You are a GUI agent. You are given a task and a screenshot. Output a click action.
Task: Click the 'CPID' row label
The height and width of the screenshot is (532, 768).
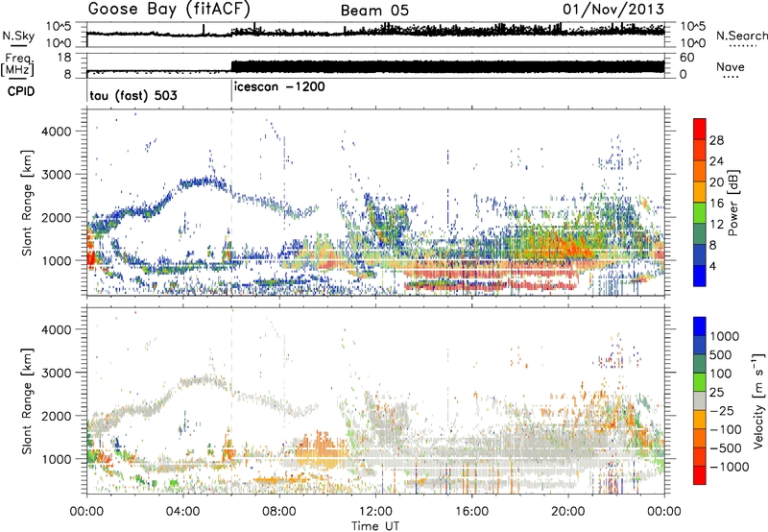21,91
